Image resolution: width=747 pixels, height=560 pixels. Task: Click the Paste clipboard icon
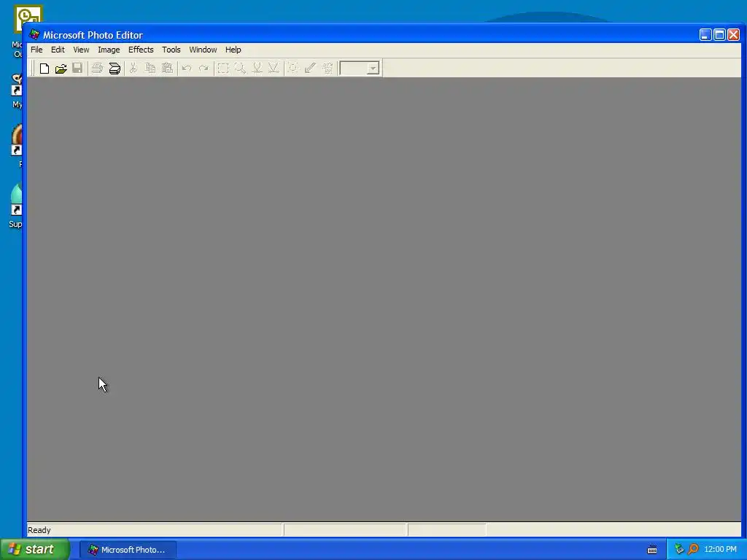(167, 68)
